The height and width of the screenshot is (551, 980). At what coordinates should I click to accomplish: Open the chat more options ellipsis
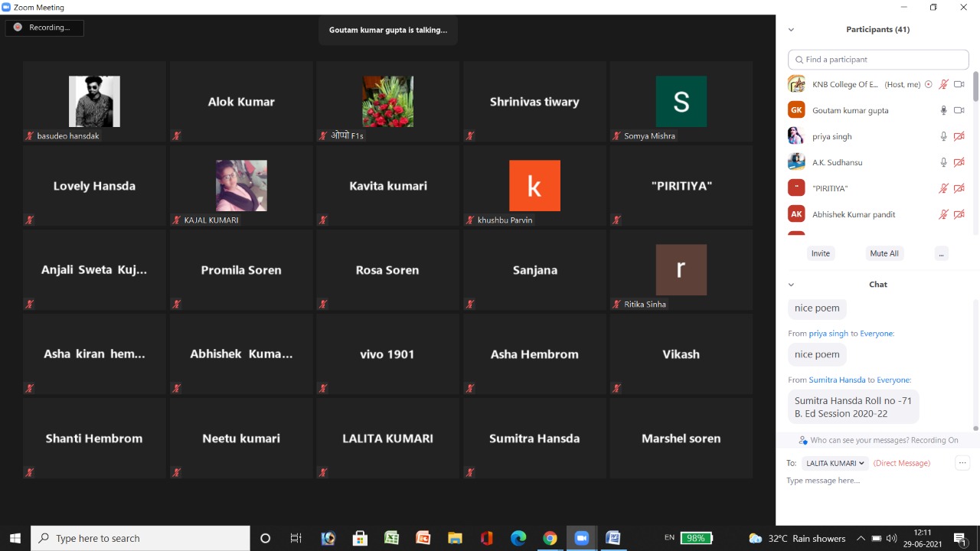(x=962, y=462)
